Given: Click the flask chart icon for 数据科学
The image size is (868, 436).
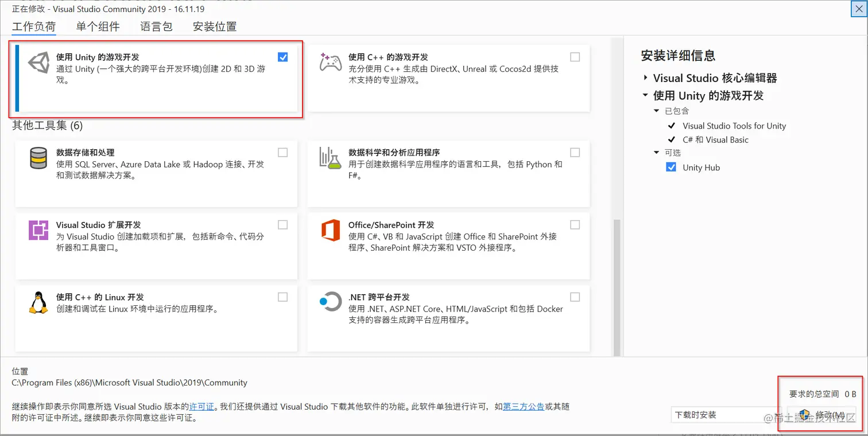Looking at the screenshot, I should pyautogui.click(x=331, y=158).
